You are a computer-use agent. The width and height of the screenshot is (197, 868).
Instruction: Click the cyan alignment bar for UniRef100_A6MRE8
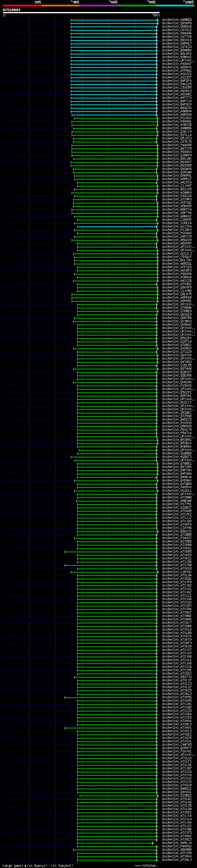point(114,20)
